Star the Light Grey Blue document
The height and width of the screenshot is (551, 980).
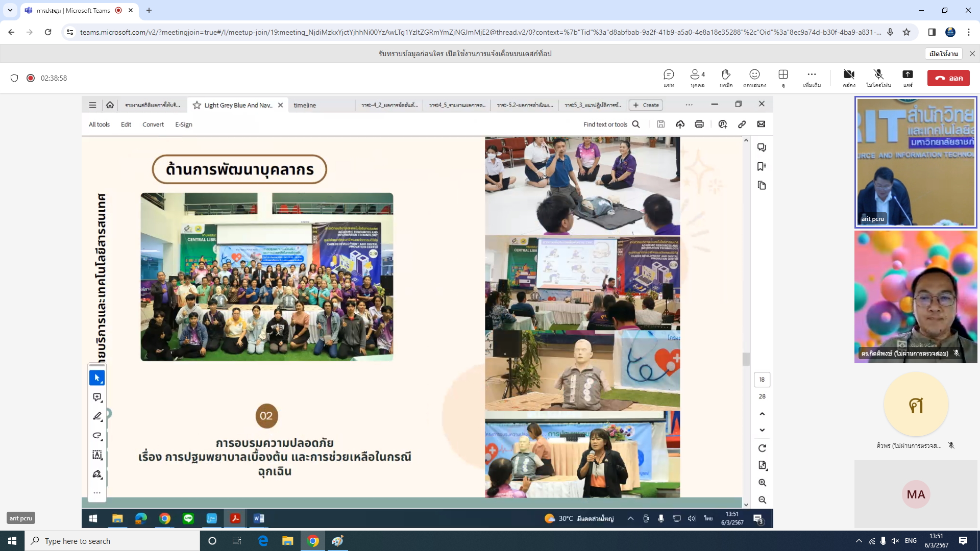[197, 105]
